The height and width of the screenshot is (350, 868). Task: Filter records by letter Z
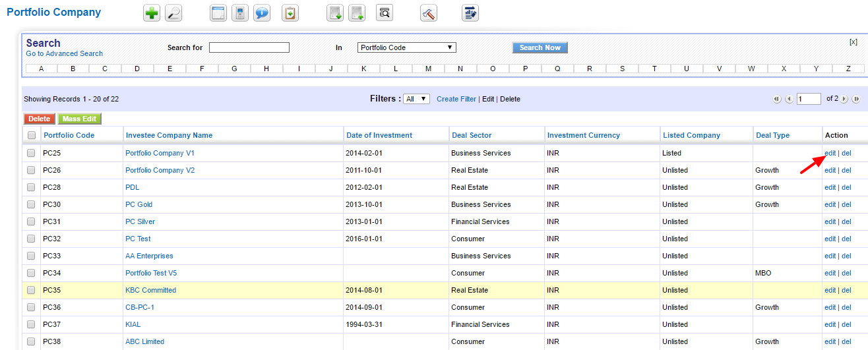click(848, 69)
